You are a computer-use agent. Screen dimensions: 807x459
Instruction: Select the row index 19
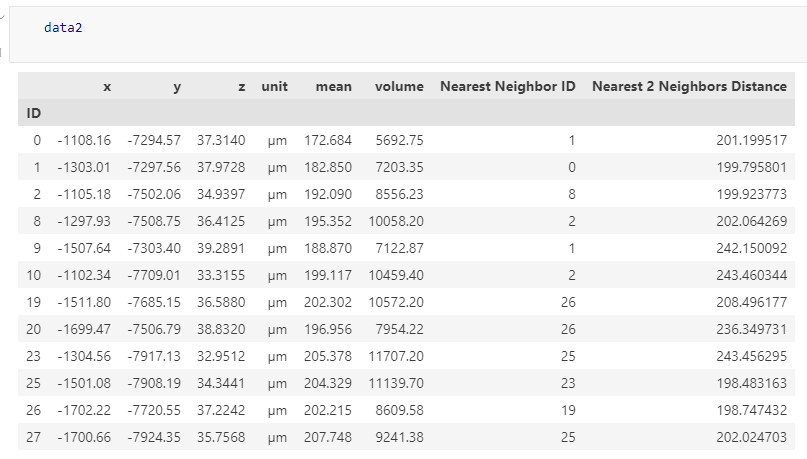click(33, 302)
